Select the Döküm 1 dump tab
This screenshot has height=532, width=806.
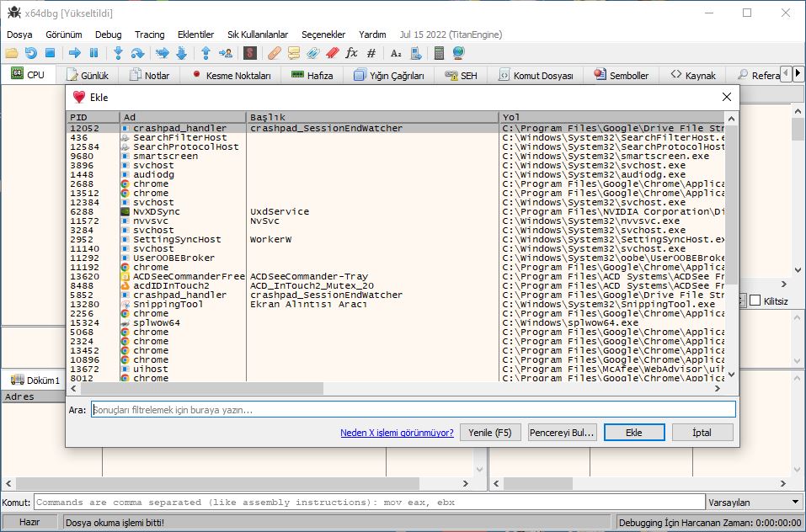pos(35,380)
